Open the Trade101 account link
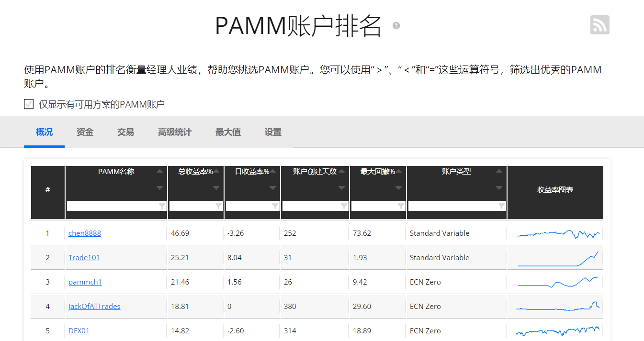The image size is (644, 341). coord(84,258)
